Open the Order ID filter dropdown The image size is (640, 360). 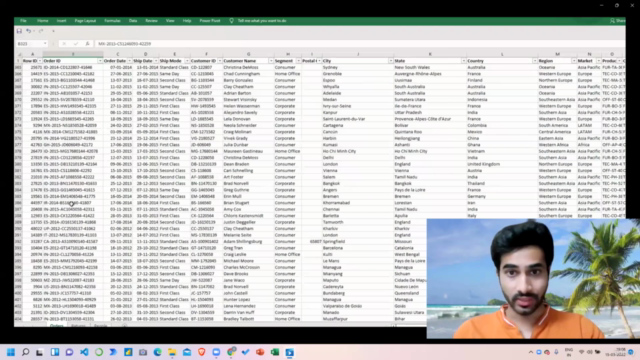click(100, 61)
